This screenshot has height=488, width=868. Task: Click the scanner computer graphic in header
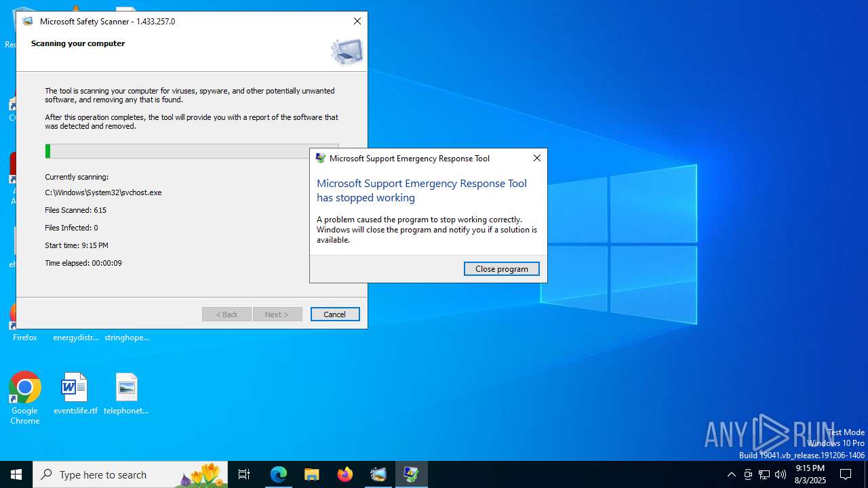tap(347, 52)
